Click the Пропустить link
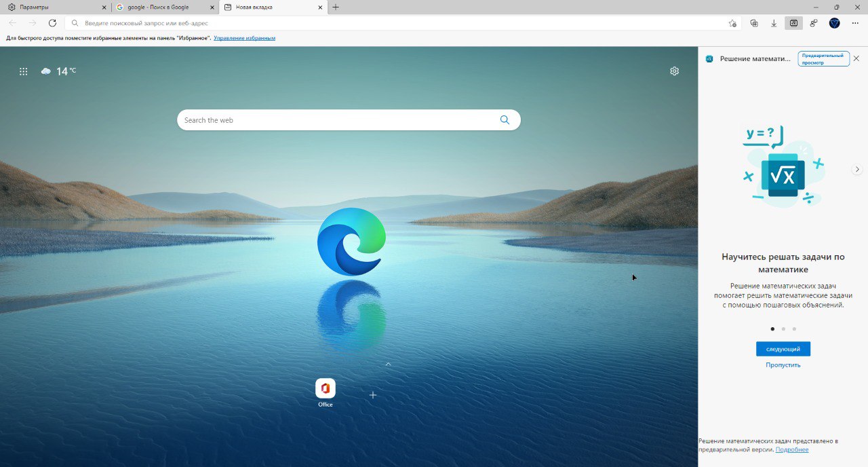The width and height of the screenshot is (868, 467). (783, 365)
